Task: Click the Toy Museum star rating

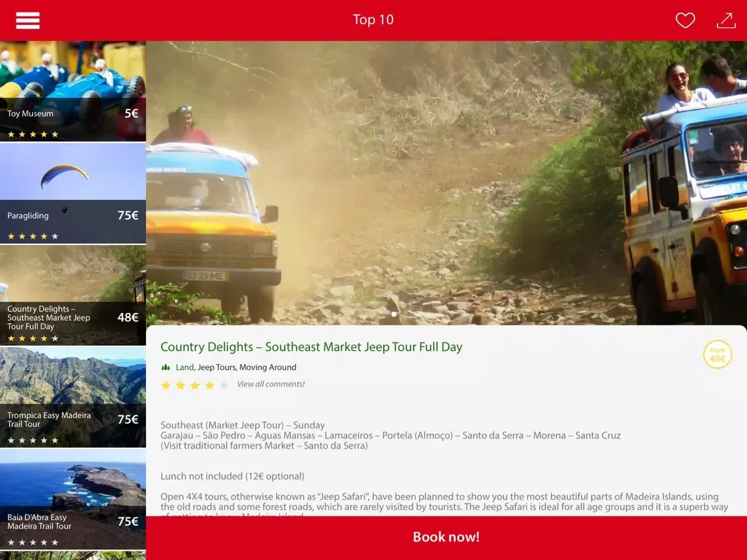Action: pyautogui.click(x=33, y=134)
